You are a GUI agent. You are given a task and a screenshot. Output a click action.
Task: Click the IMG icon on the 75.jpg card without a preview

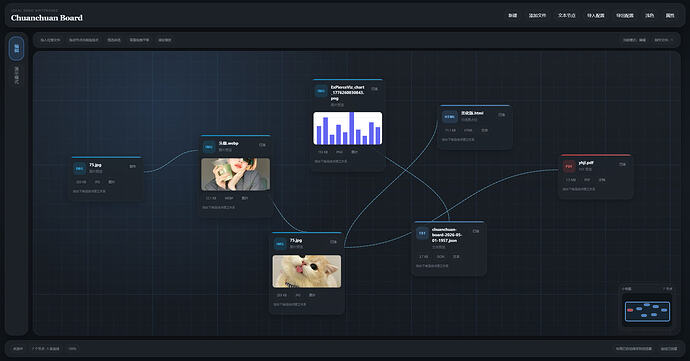pos(80,168)
